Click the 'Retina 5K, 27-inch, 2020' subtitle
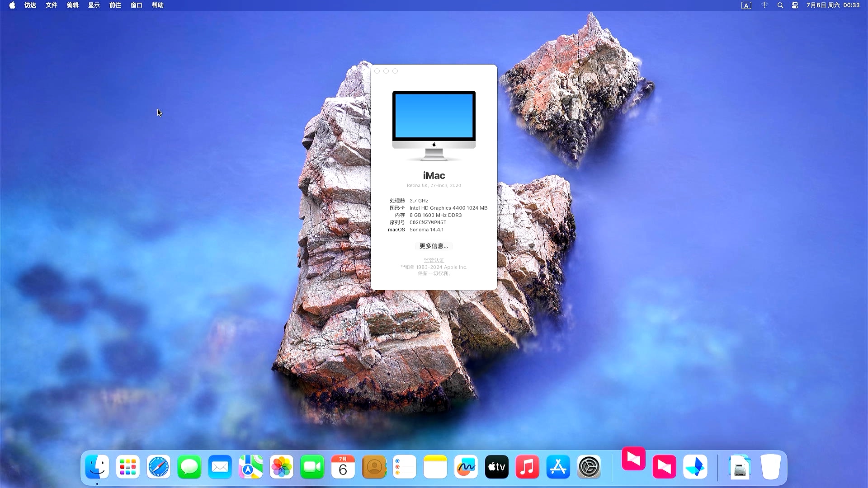 click(434, 185)
